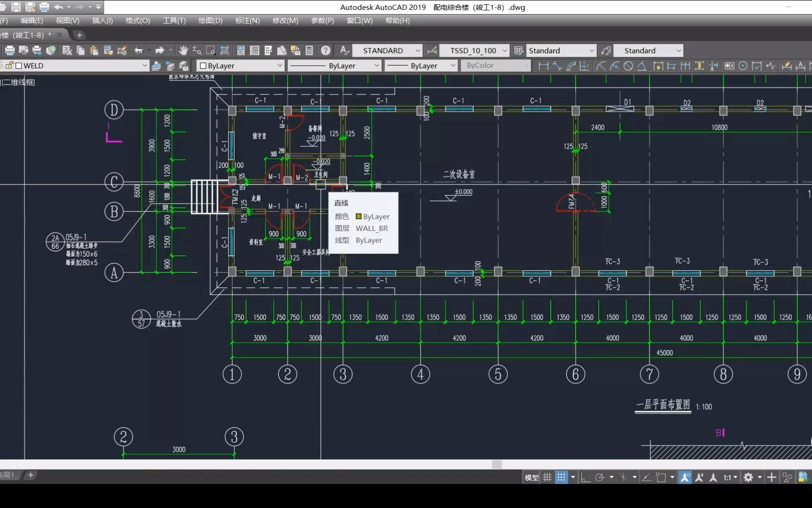
Task: Close the 配电综合楼 drawing tab
Action: pyautogui.click(x=59, y=35)
